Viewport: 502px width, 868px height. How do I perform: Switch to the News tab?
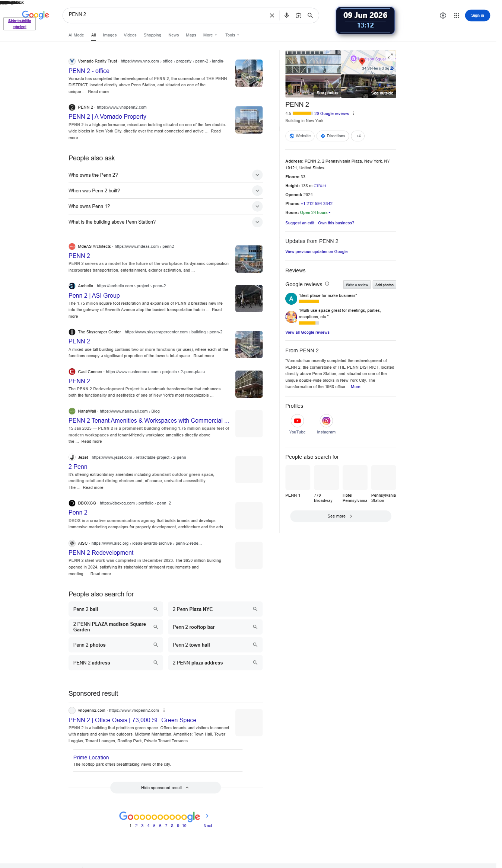174,35
